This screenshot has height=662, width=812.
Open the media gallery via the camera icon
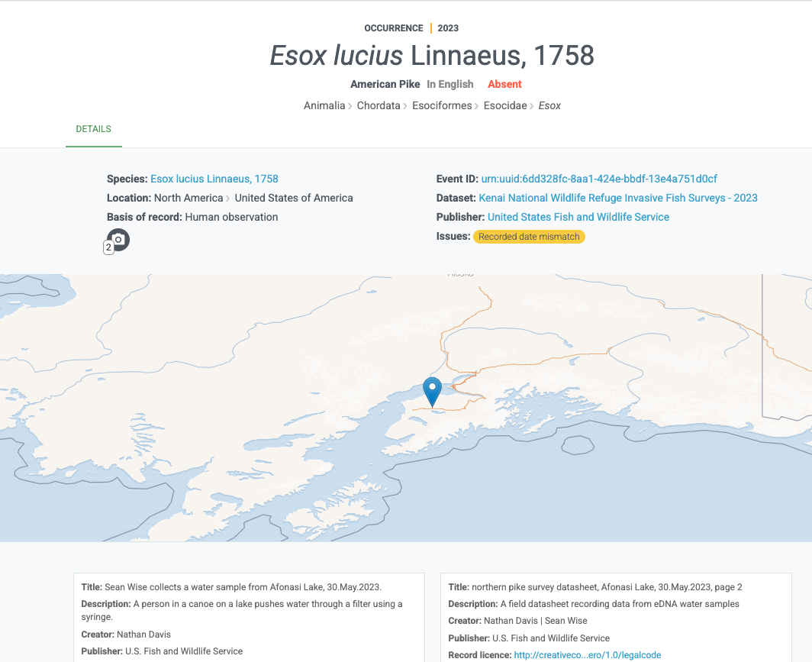(119, 239)
